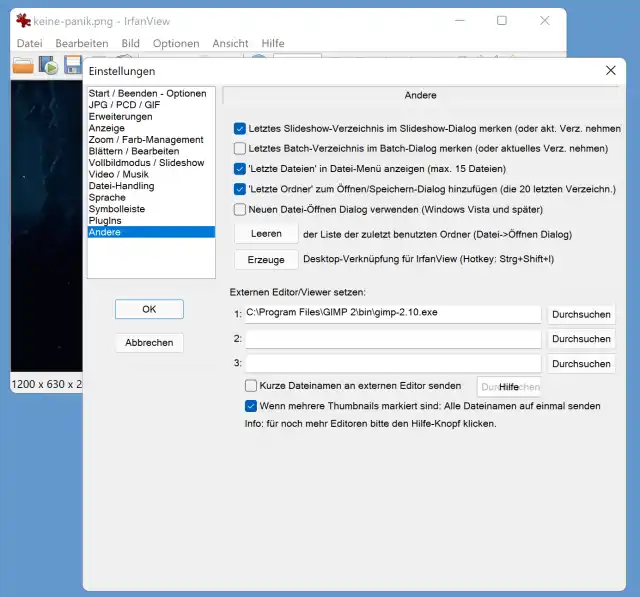Close the Einstellungen dialog with X

611,70
